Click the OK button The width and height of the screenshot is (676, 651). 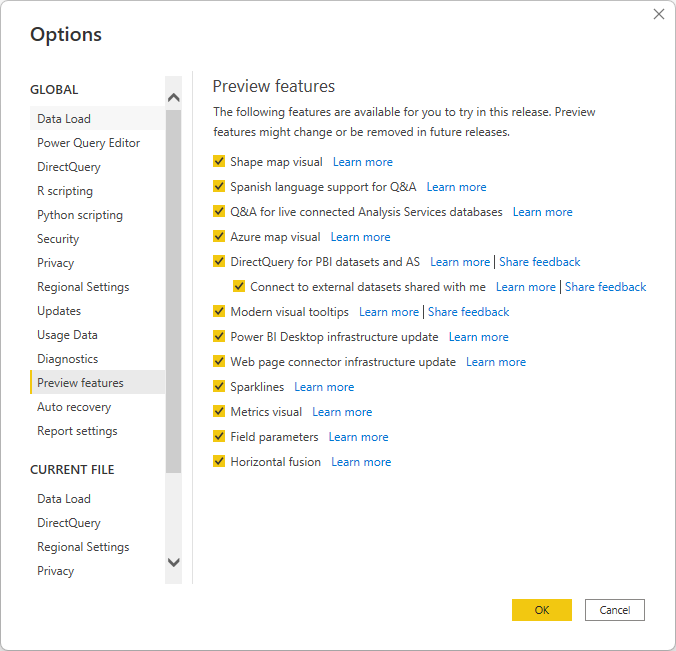click(x=541, y=610)
